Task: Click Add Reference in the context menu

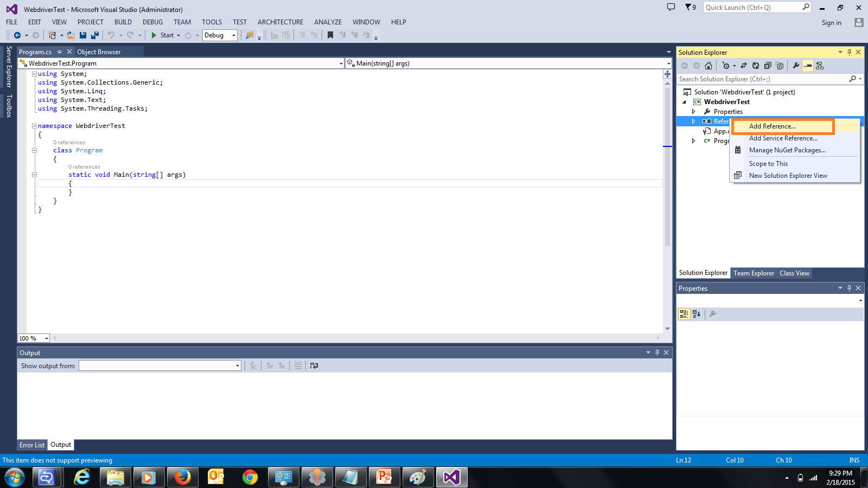Action: pos(773,126)
